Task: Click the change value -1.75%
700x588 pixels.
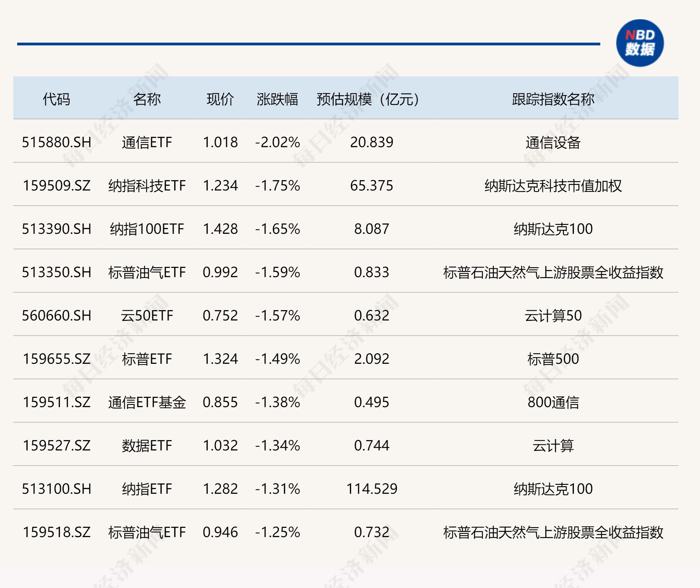Action: coord(277,186)
